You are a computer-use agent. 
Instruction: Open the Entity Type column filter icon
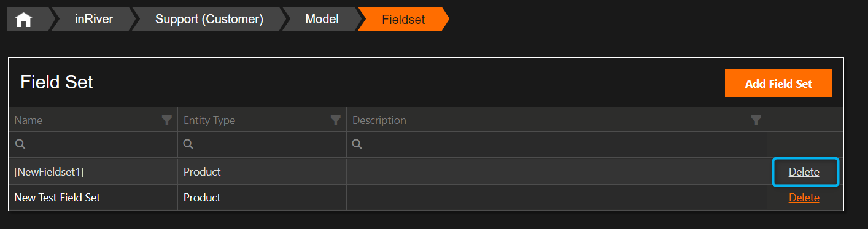coord(336,120)
